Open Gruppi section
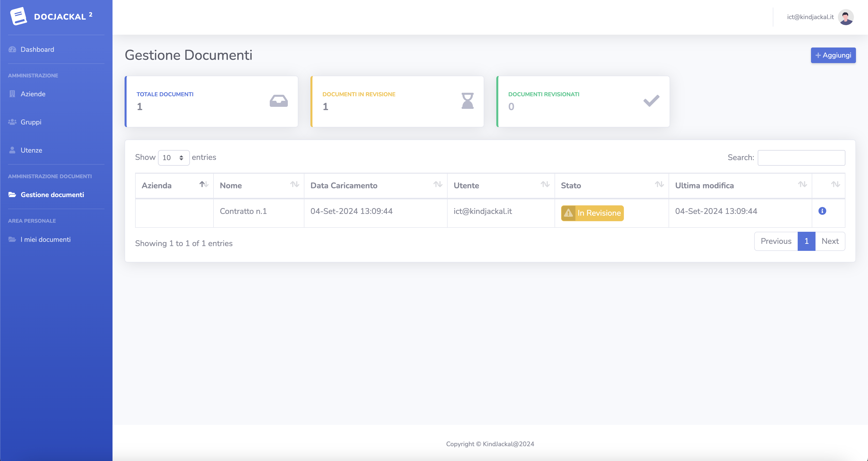Viewport: 868px width, 461px height. coord(31,122)
